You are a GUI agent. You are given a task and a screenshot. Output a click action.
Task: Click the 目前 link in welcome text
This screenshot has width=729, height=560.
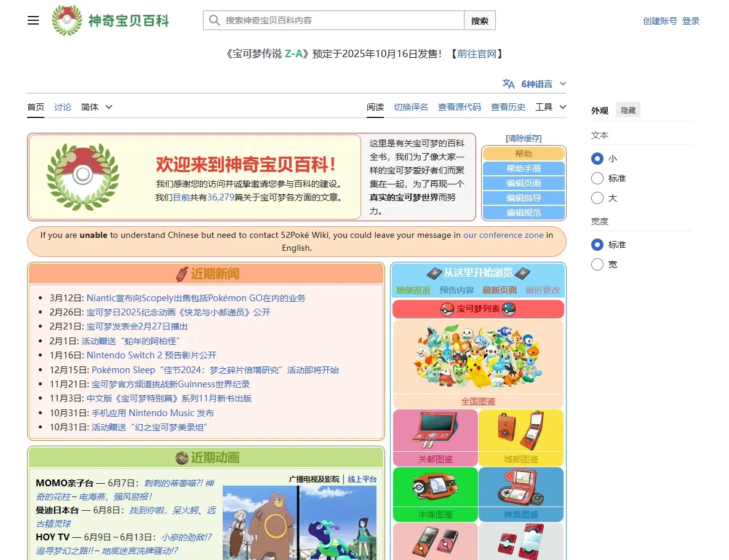(x=181, y=197)
